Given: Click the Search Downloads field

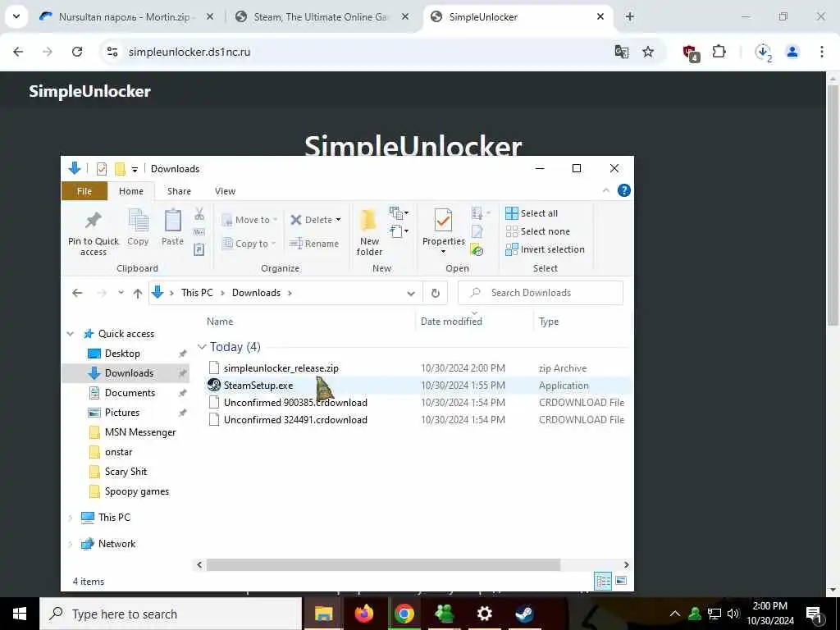Looking at the screenshot, I should click(541, 293).
